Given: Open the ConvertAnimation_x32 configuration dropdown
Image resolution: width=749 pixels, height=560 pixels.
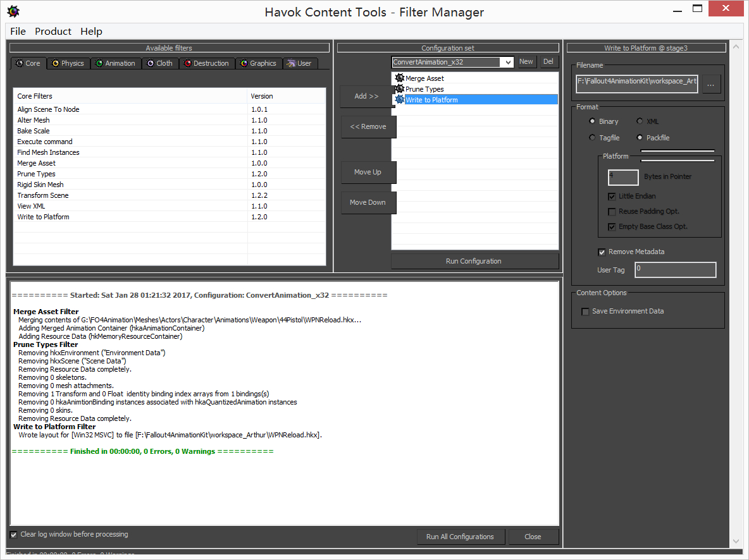Looking at the screenshot, I should click(x=508, y=62).
